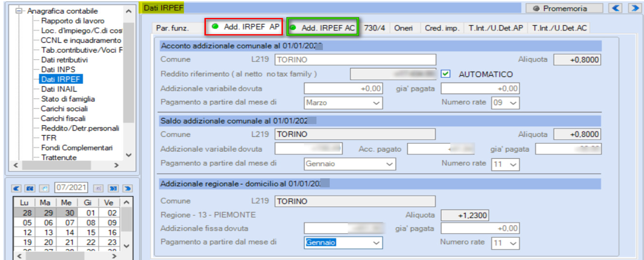Image resolution: width=644 pixels, height=260 pixels.
Task: Select Rapporto di lavoro in the tree
Action: (73, 21)
